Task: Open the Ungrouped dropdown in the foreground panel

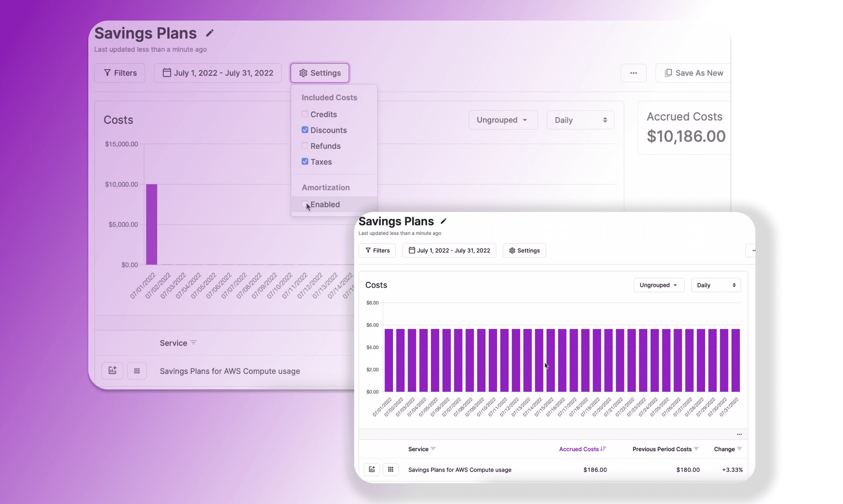Action: pyautogui.click(x=658, y=285)
